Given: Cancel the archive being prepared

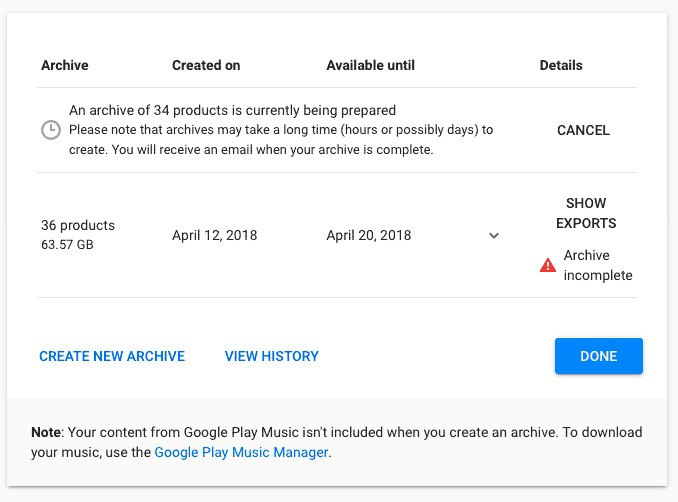Looking at the screenshot, I should (x=583, y=130).
